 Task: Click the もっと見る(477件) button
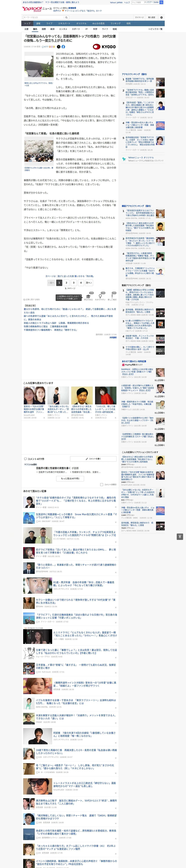(70, 478)
